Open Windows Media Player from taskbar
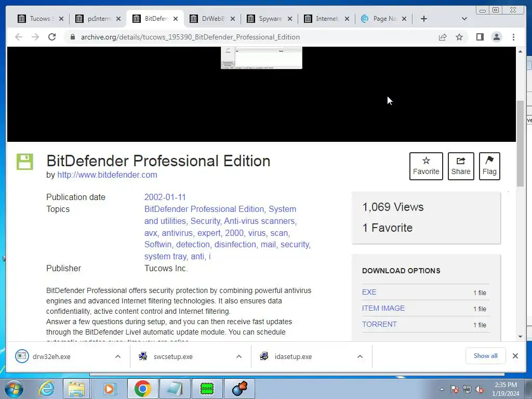Viewport: 532px width, 399px height. (x=109, y=389)
